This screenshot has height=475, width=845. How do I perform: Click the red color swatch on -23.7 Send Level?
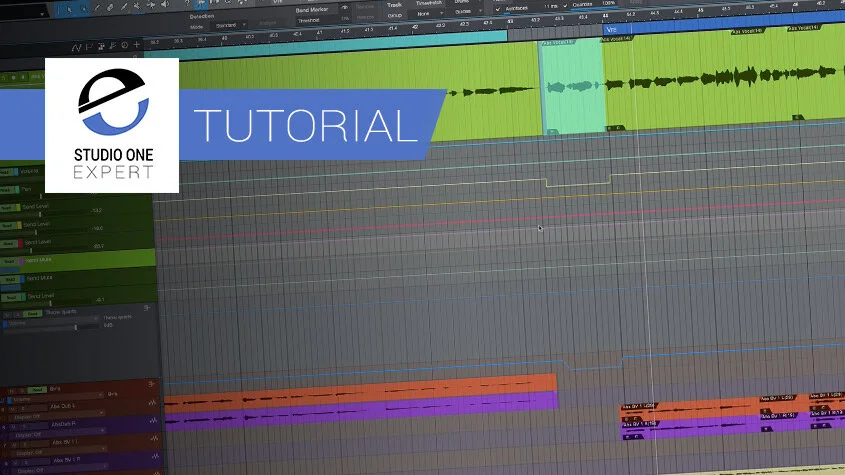[20, 243]
